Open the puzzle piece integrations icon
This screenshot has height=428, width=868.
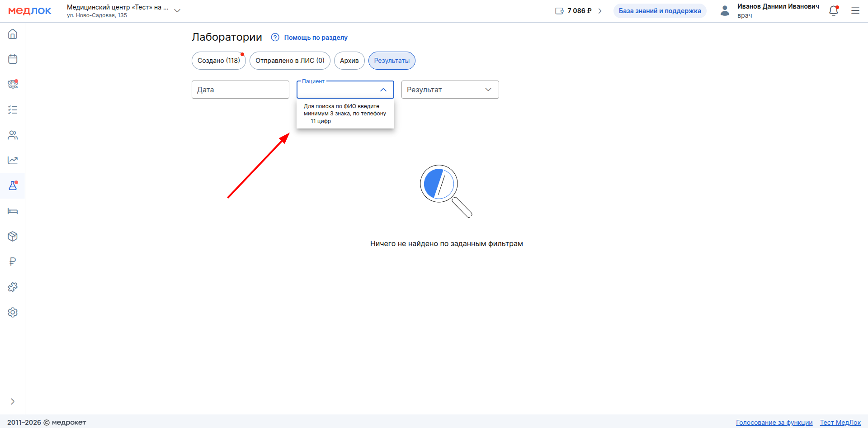point(13,287)
